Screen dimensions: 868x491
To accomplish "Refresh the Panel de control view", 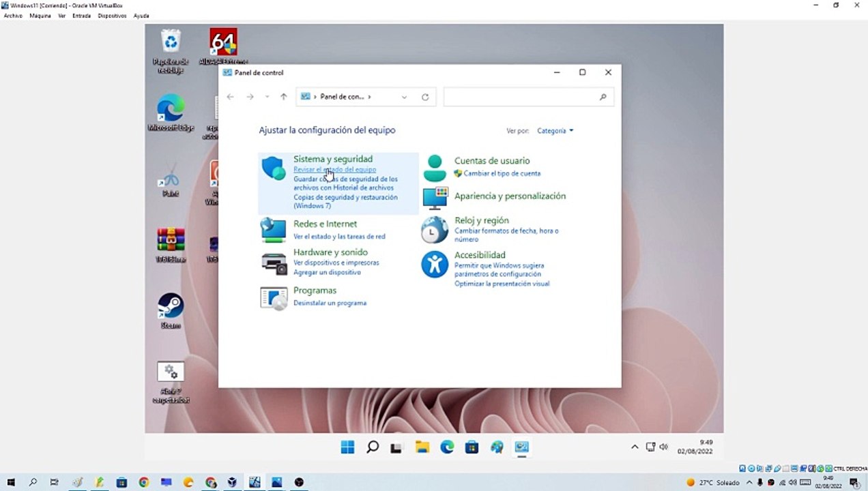I will tap(425, 97).
